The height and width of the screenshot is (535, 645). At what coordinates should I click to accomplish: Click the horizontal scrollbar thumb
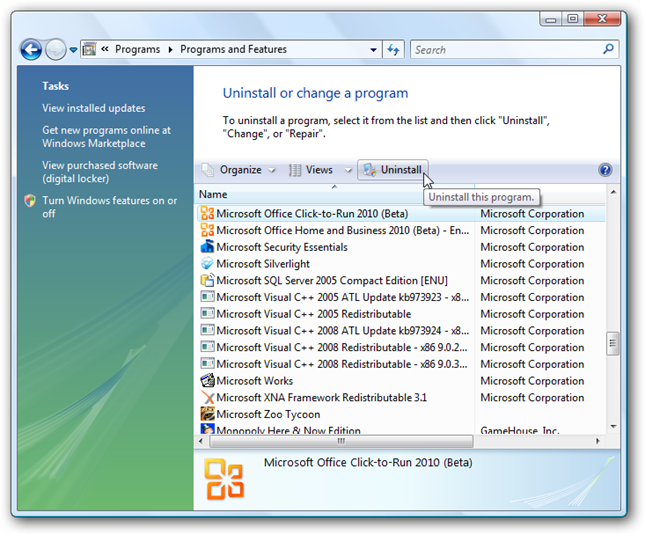click(341, 442)
